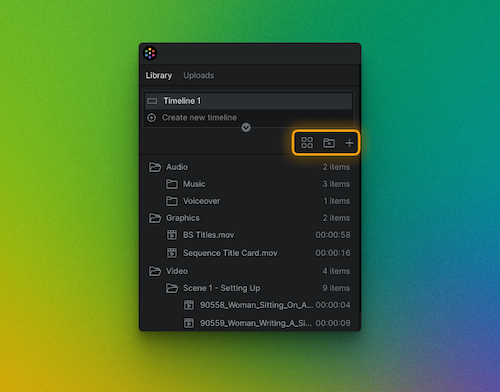Open the Music folder
500x392 pixels.
[172, 184]
